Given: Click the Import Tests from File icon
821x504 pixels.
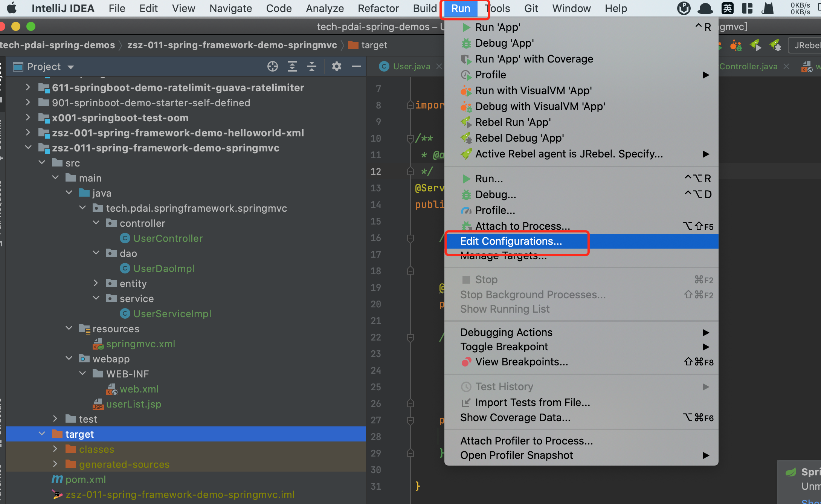Looking at the screenshot, I should (466, 403).
